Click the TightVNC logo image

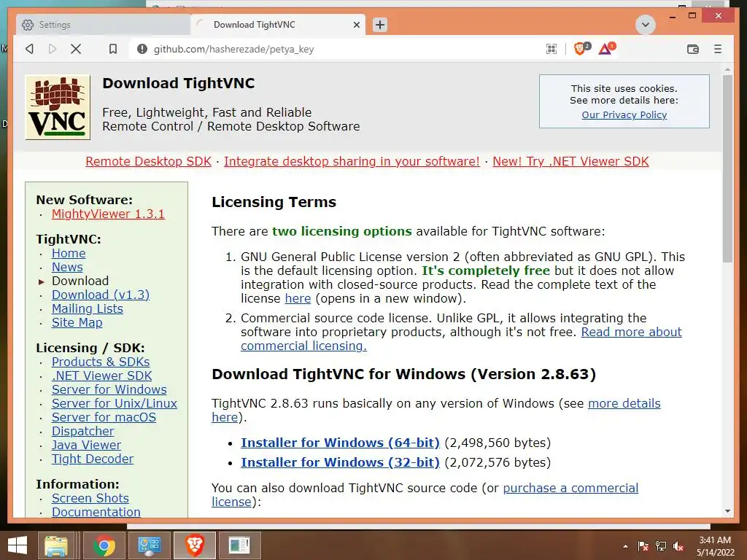click(x=58, y=107)
